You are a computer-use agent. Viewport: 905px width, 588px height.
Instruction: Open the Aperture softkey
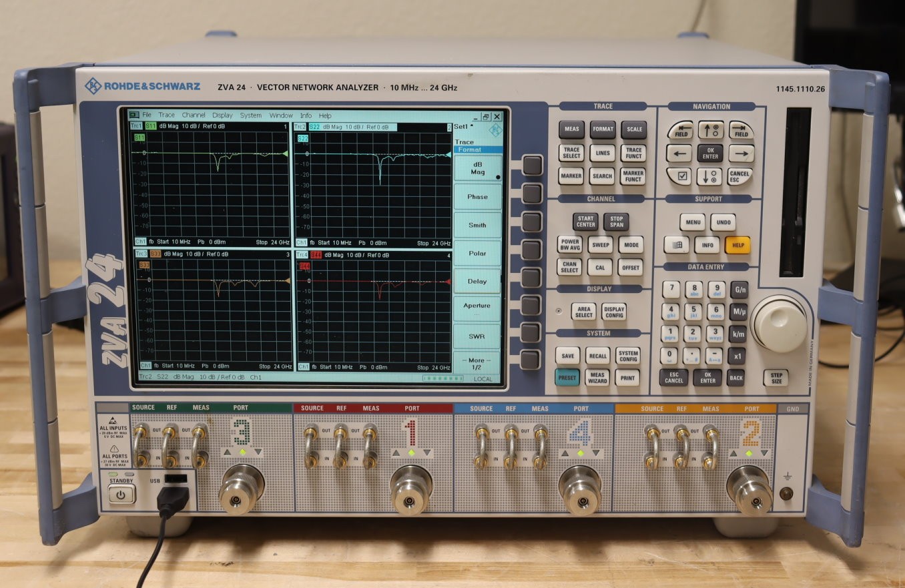(477, 308)
